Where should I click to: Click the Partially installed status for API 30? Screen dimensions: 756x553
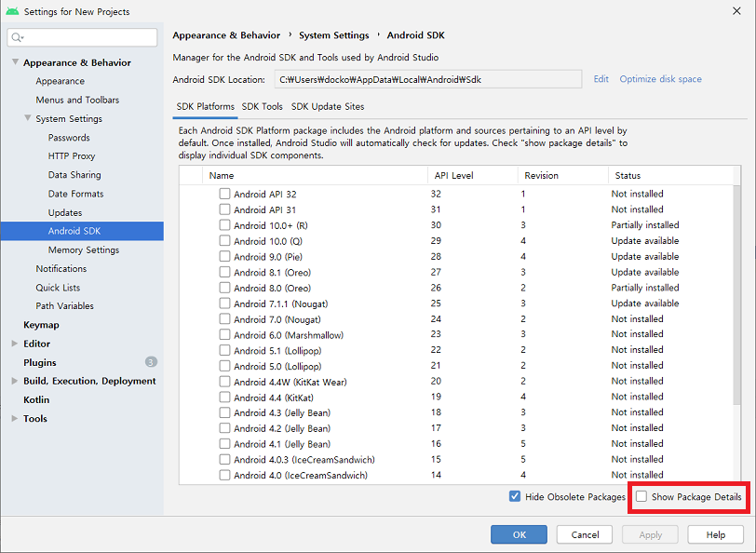click(x=645, y=225)
